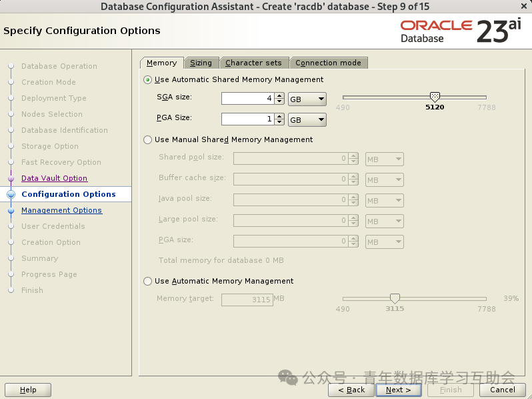Click the Creation Option step label
Viewport: 532px width, 399px height.
point(51,242)
